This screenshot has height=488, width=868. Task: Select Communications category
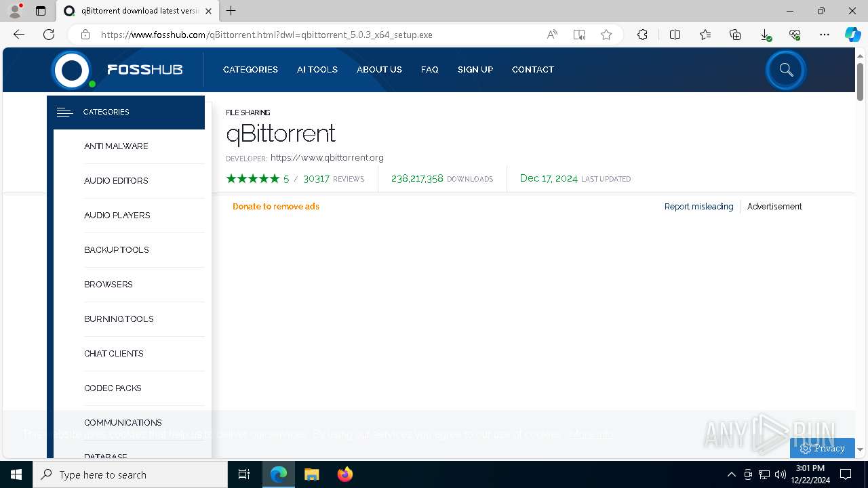[123, 423]
